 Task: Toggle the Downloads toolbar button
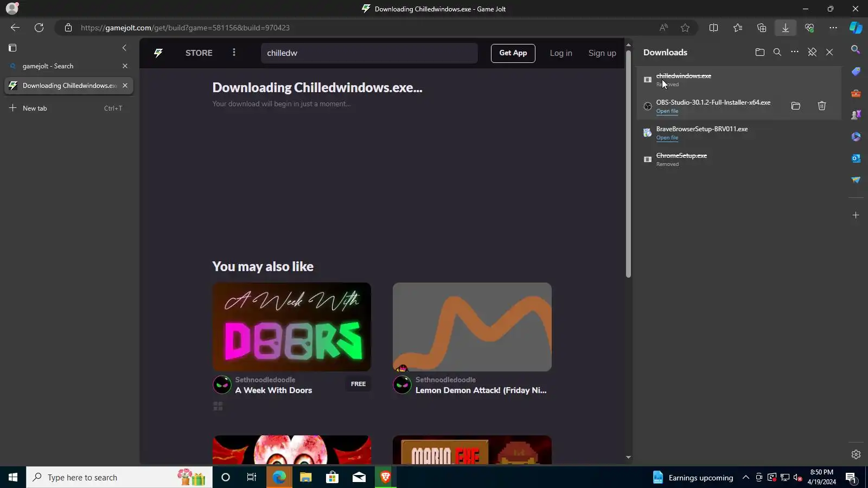[x=786, y=28]
